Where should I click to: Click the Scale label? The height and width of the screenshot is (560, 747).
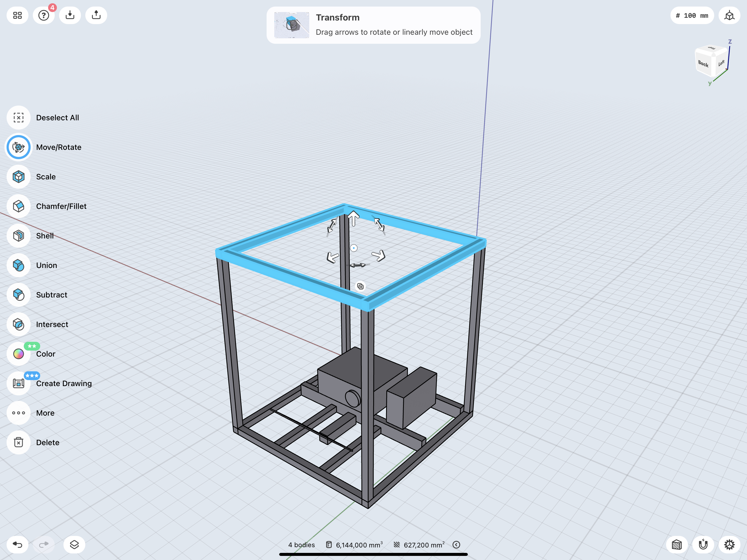pyautogui.click(x=46, y=177)
